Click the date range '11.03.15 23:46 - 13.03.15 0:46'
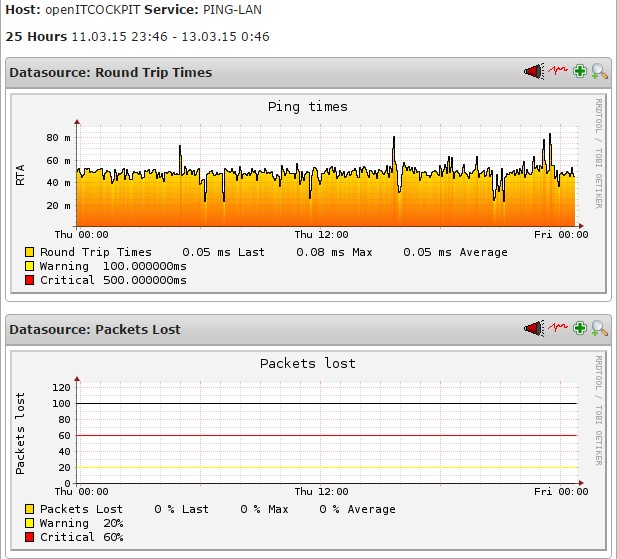 170,37
